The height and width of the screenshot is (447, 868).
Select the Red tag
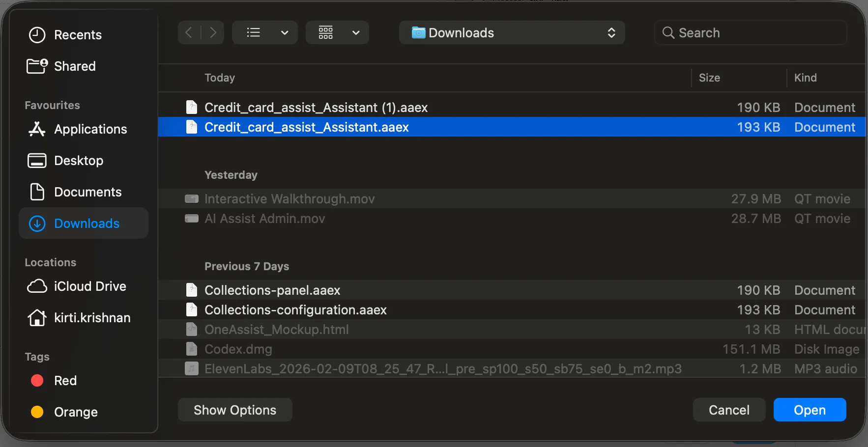point(54,381)
